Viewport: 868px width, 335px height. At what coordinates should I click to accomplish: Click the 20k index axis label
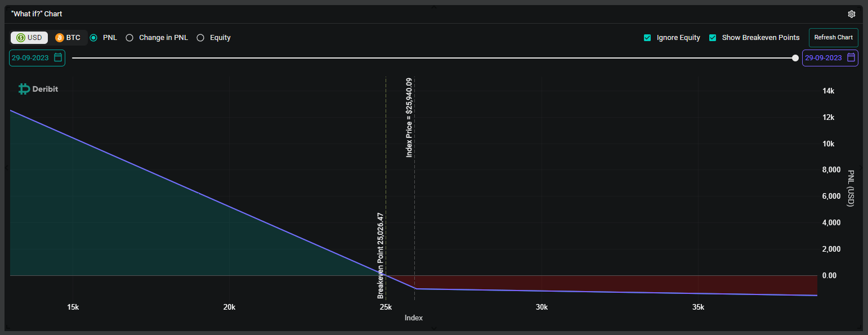[229, 307]
